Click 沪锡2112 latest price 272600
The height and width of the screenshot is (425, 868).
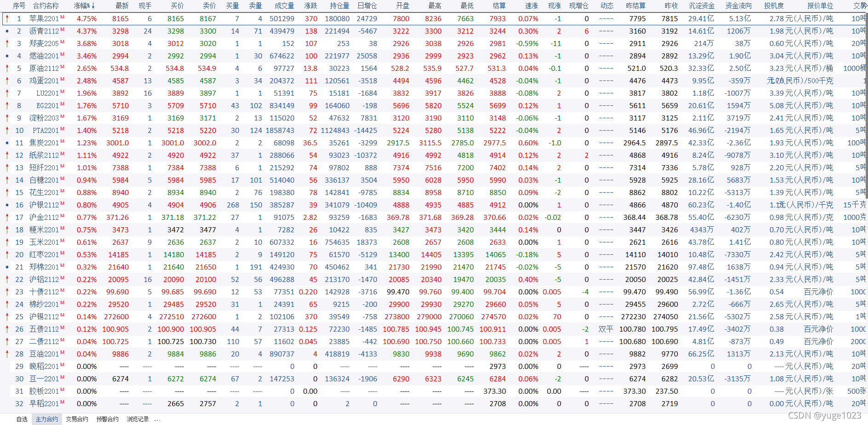coord(116,316)
